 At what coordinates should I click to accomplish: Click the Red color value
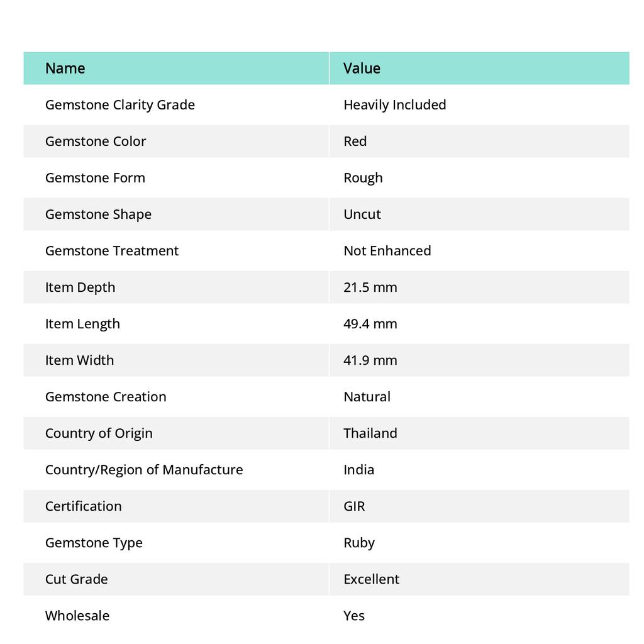click(x=355, y=141)
